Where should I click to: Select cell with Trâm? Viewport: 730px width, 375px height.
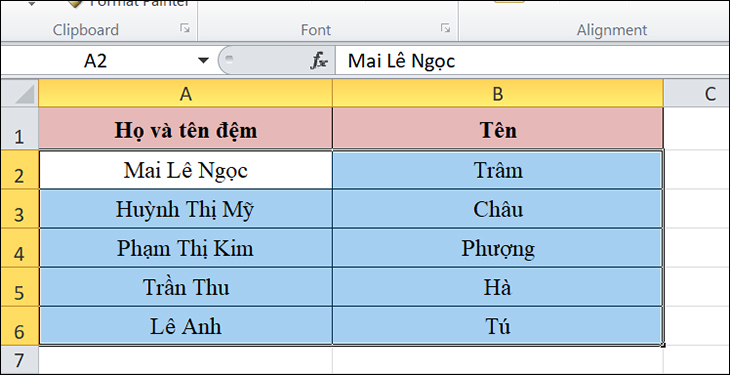click(x=498, y=170)
